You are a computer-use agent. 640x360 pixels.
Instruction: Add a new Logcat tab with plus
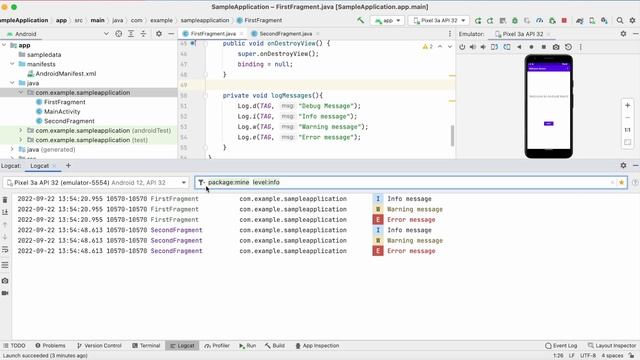point(68,166)
